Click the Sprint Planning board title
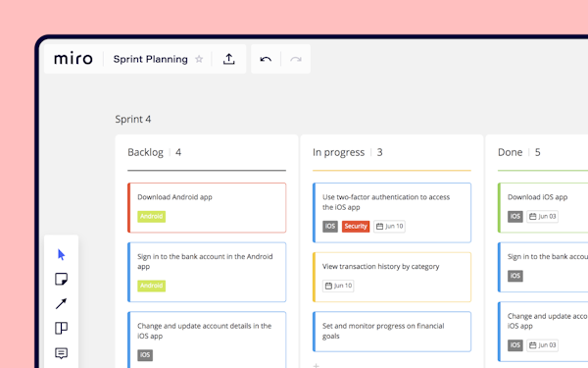Screen dimensions: 588x368 150,59
